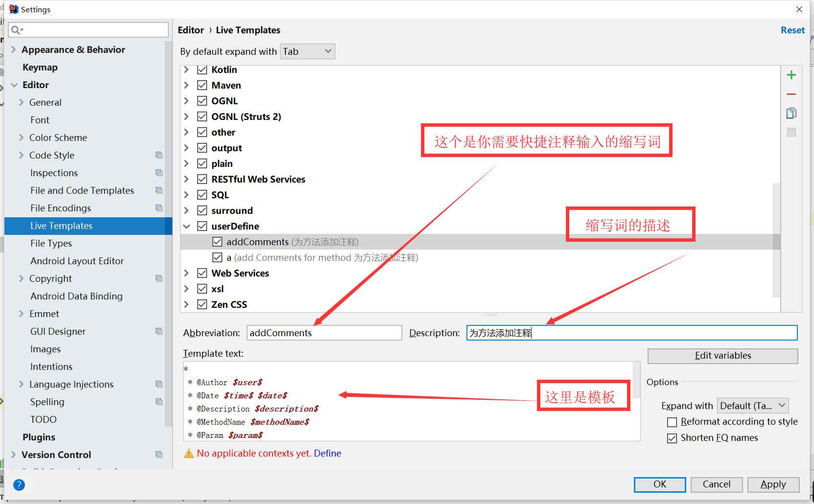Select Live Templates in settings tree
814x504 pixels.
88,226
